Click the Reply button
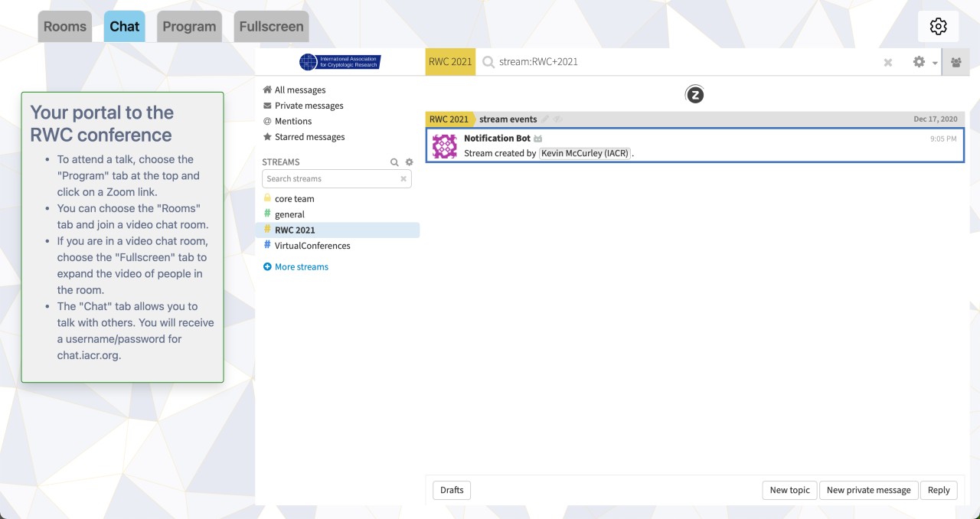The width and height of the screenshot is (980, 519). coord(939,491)
